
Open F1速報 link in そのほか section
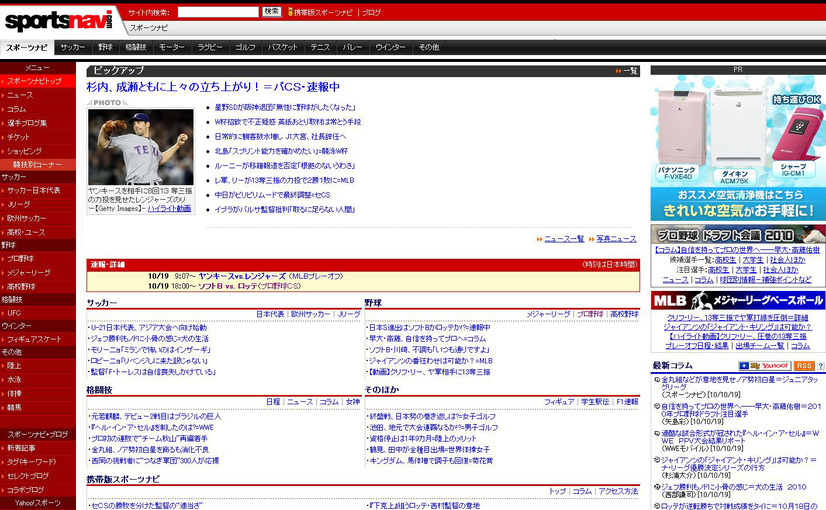[627, 401]
